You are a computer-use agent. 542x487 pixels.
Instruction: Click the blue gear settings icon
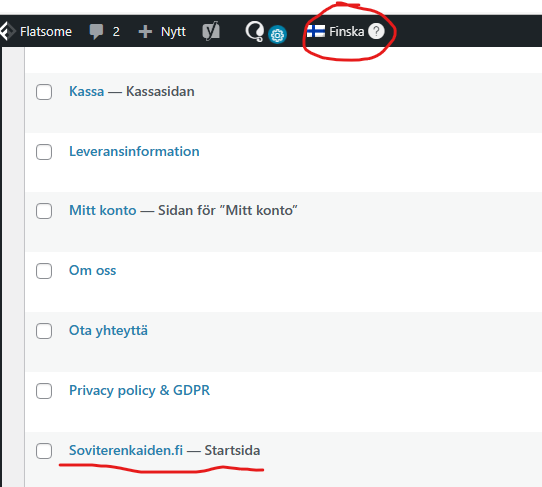pos(277,35)
